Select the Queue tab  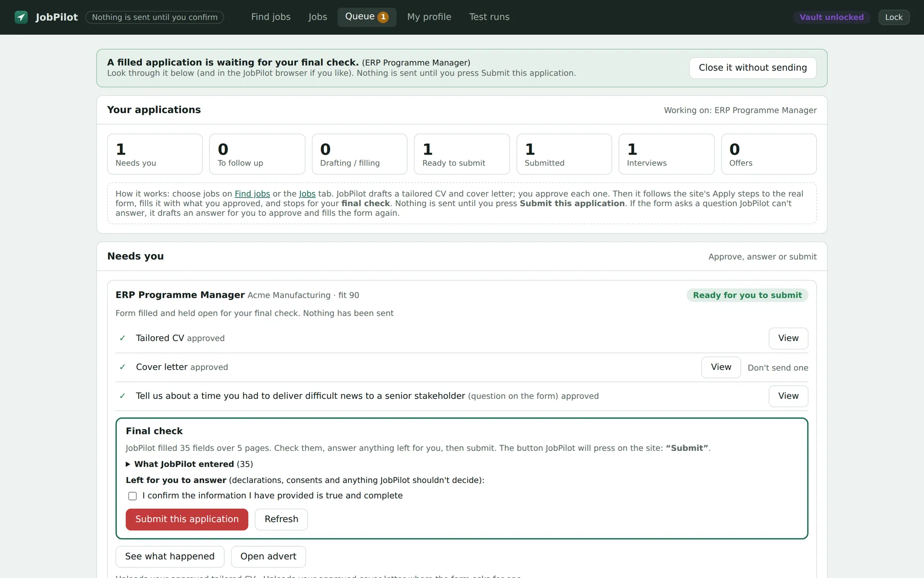367,17
